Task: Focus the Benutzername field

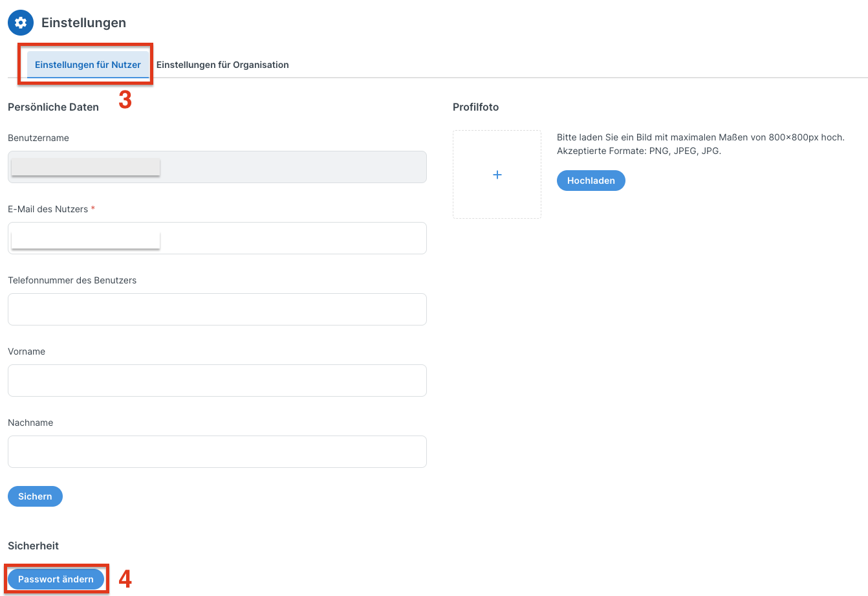Action: (217, 167)
